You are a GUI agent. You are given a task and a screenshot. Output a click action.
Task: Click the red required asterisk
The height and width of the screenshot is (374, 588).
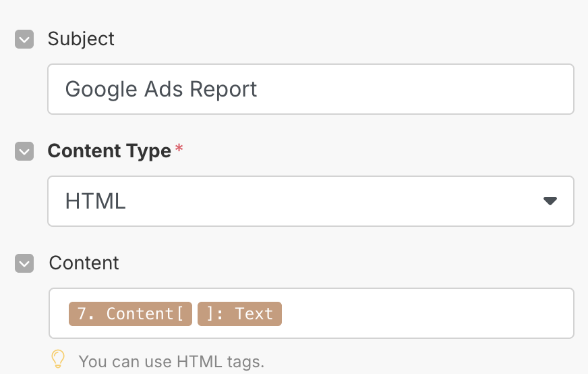coord(179,148)
